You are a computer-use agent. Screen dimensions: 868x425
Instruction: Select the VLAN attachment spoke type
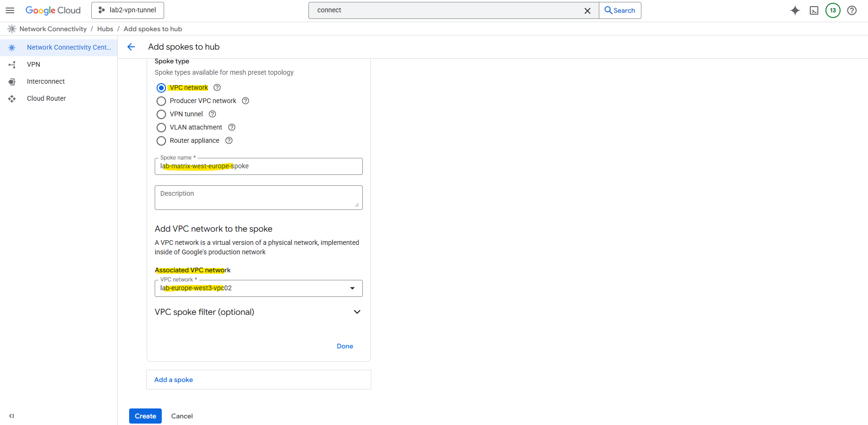161,128
